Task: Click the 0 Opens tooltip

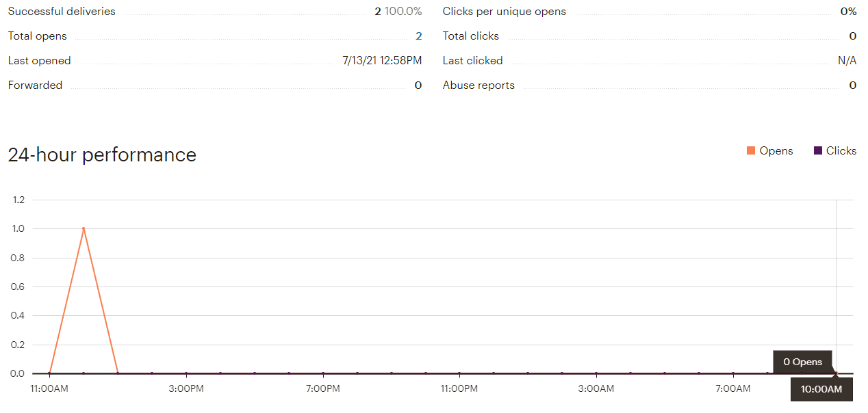Action: [803, 362]
